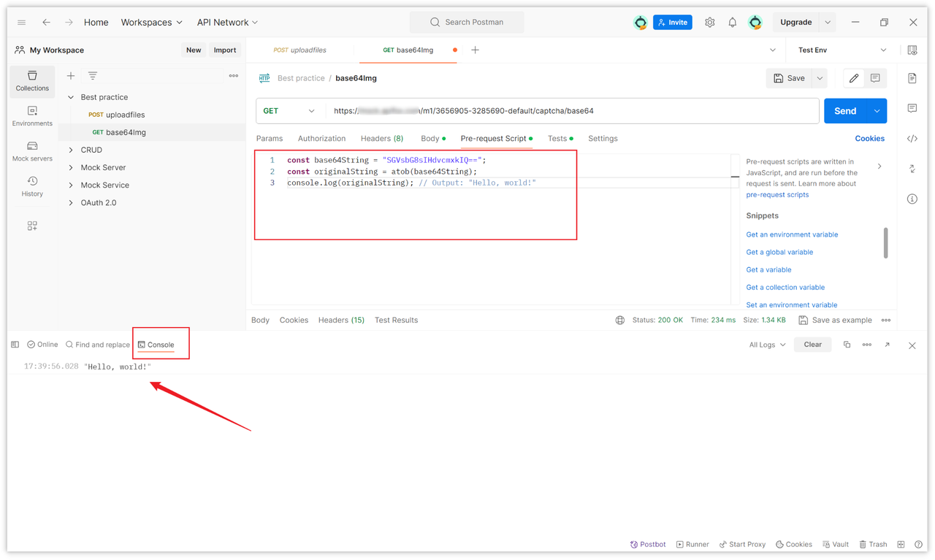This screenshot has height=560, width=935.
Task: Open the settings gear icon
Action: point(709,23)
